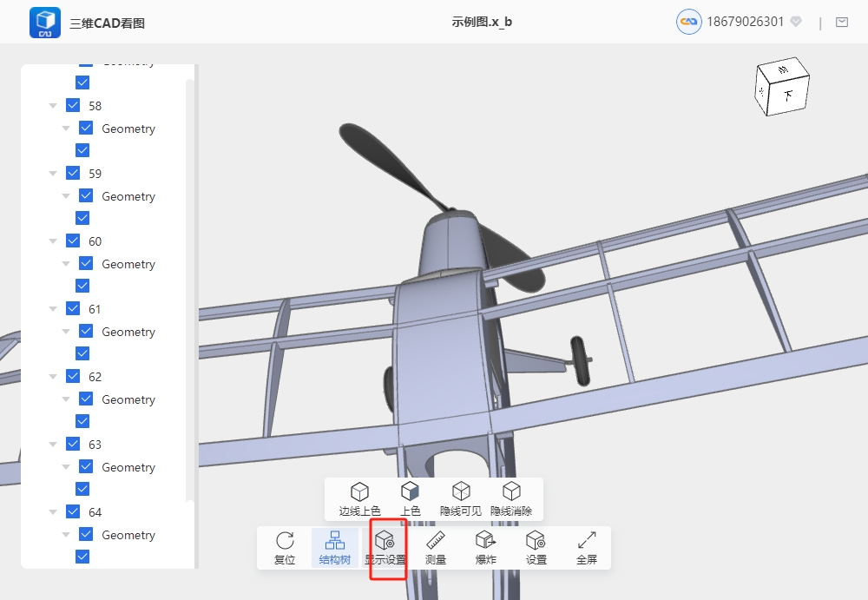Toggle Geometry checkbox under node 63
The height and width of the screenshot is (600, 868).
[x=86, y=467]
